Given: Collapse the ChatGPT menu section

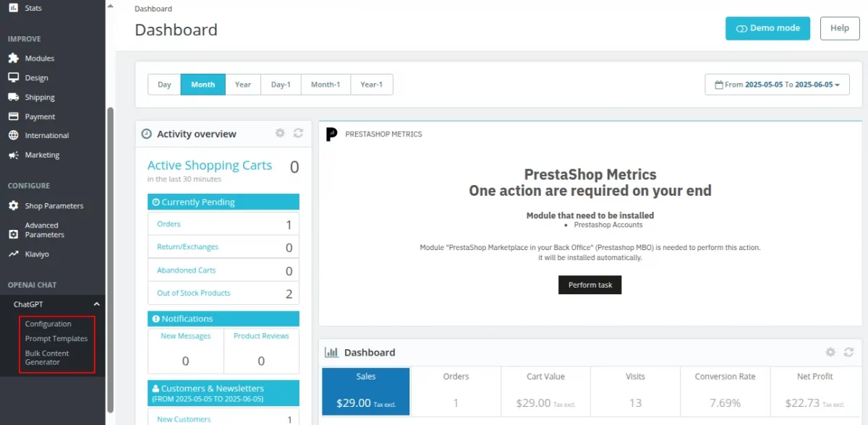Looking at the screenshot, I should tap(97, 305).
